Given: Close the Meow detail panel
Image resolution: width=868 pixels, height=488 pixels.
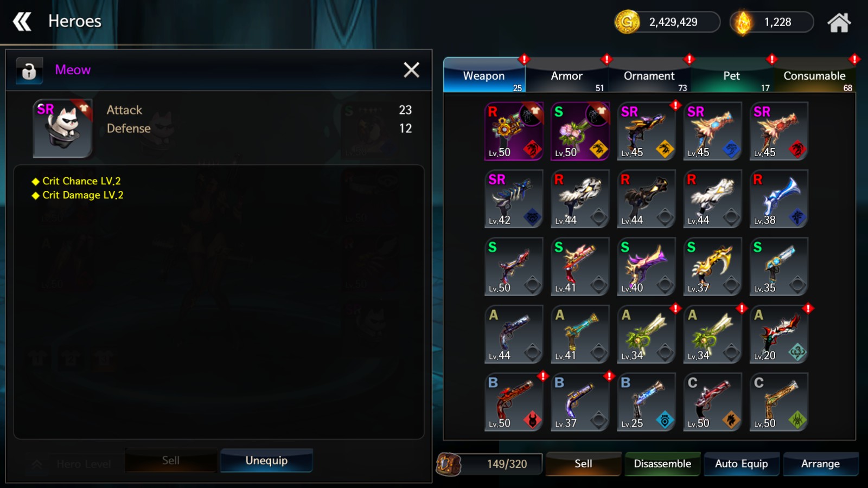Looking at the screenshot, I should pos(411,70).
